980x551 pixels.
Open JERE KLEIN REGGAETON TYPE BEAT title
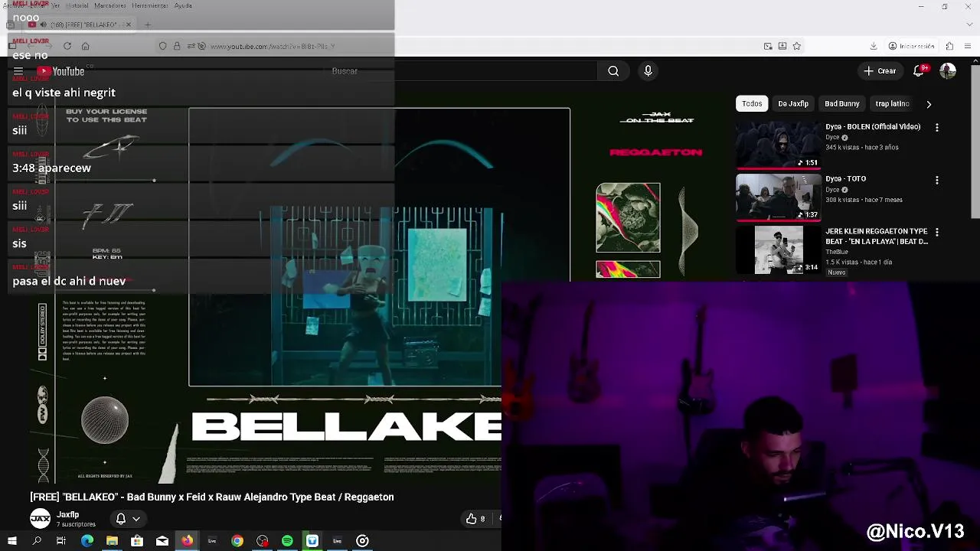pyautogui.click(x=877, y=236)
